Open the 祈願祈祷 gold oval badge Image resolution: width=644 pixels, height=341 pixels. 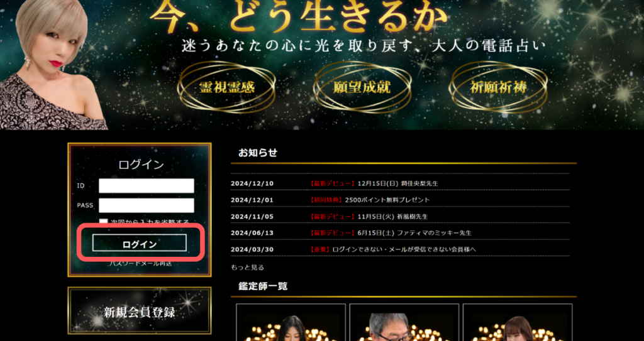[498, 87]
